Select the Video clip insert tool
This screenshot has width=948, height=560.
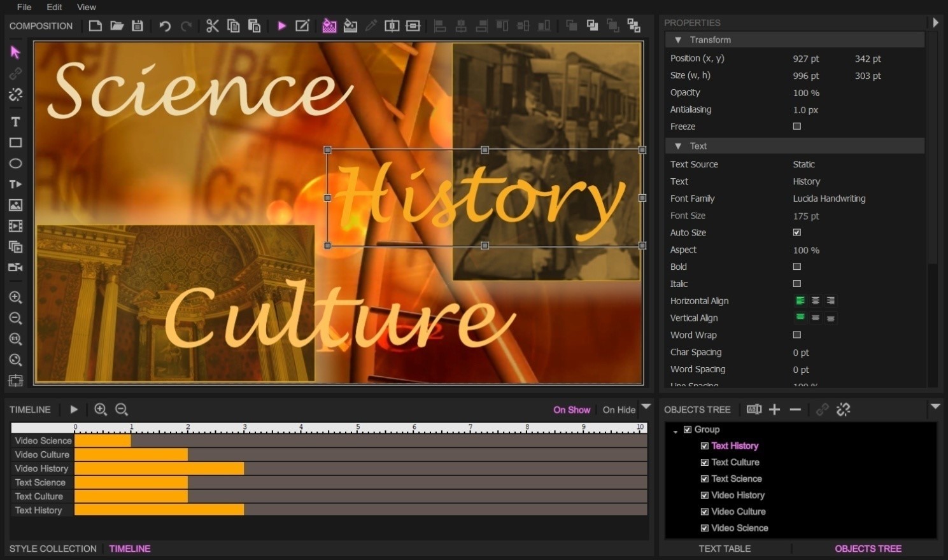click(x=15, y=226)
